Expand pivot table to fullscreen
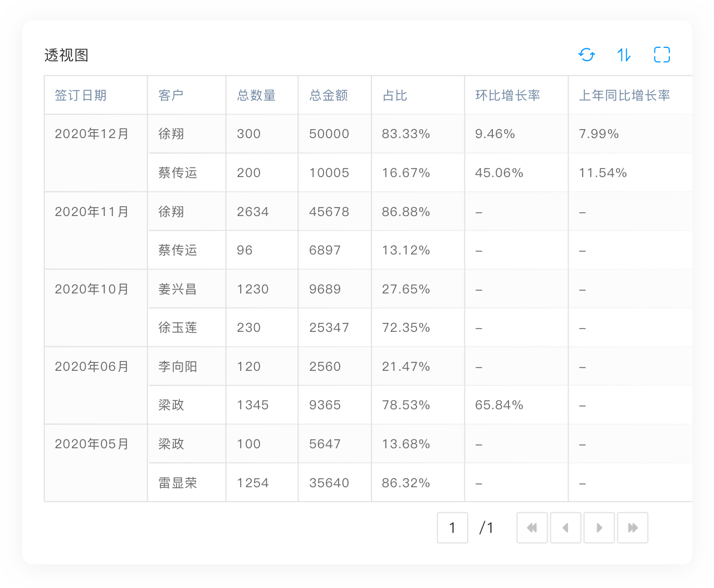Screen dimensions: 714x588 coord(662,55)
